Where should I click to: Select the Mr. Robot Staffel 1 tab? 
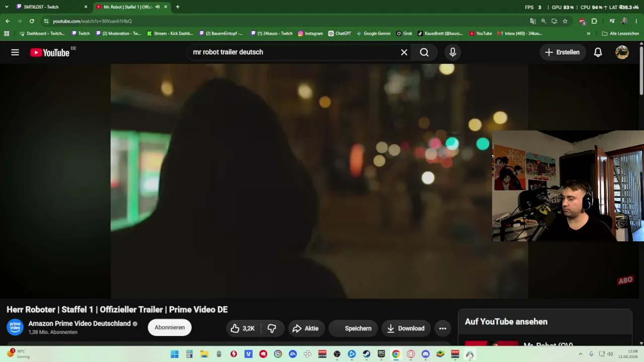[132, 7]
